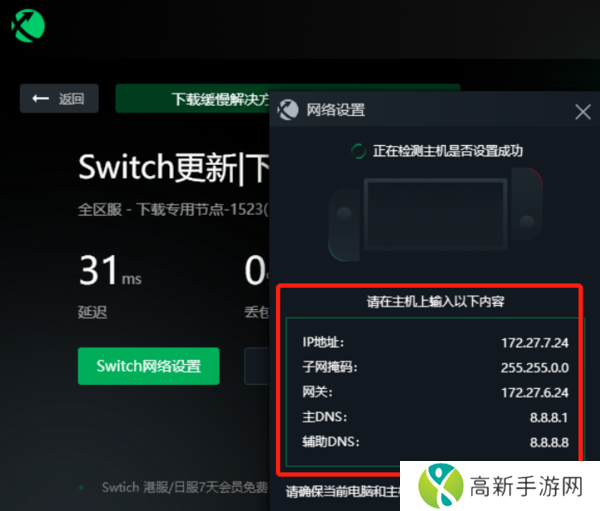
Task: Select 网关 value 172.27.6.24
Action: tap(535, 392)
